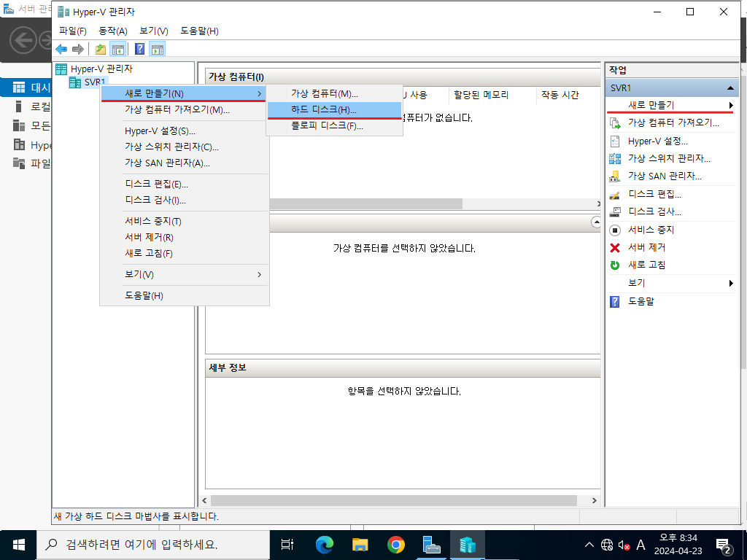The image size is (747, 560).
Task: Toggle the Action pane toolbar icon
Action: [x=158, y=49]
